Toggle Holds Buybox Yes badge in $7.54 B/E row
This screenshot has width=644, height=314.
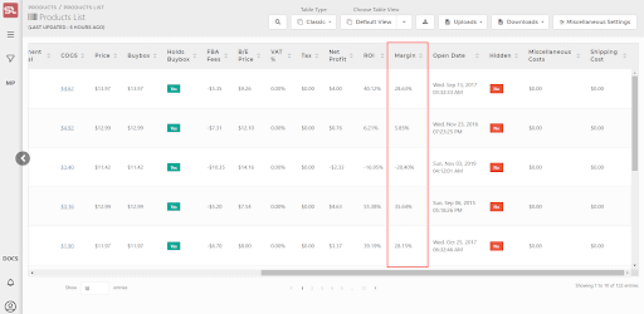(174, 207)
